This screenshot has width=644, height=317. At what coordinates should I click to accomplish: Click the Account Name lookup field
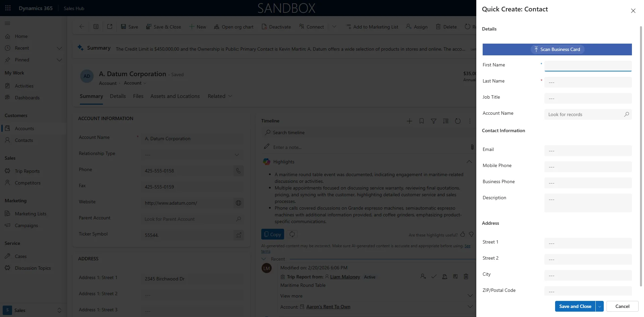[587, 114]
